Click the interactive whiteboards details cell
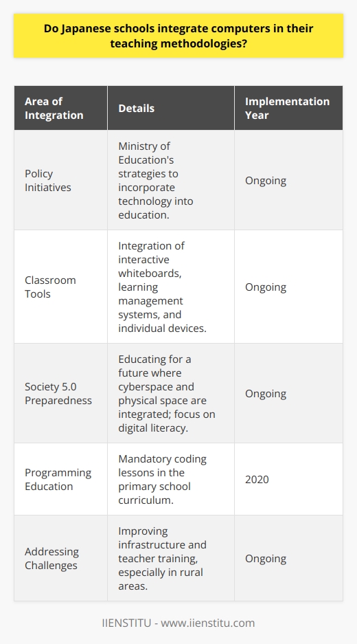357x644 pixels. point(171,287)
